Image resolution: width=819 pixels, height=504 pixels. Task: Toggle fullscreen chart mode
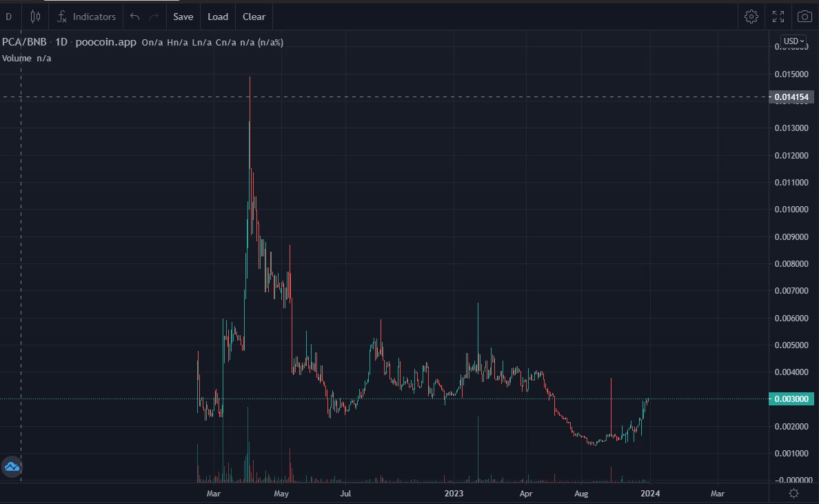point(778,16)
